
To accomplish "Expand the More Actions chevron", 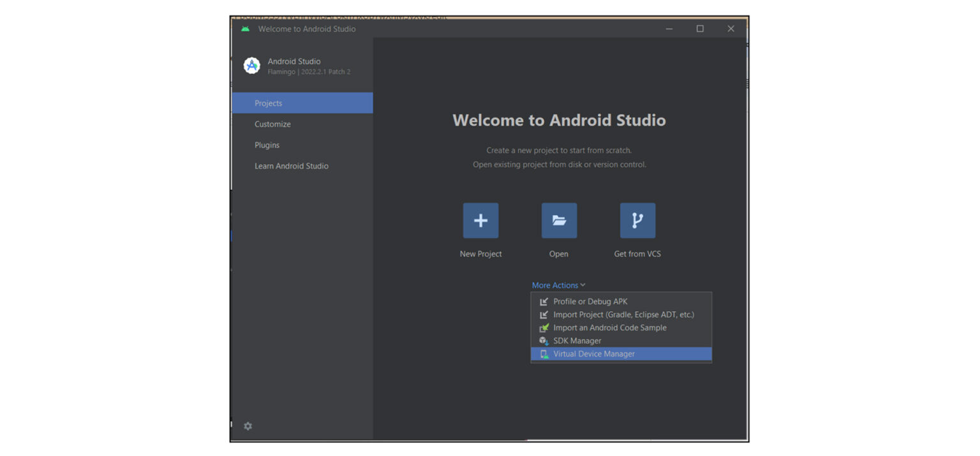I will [x=582, y=285].
